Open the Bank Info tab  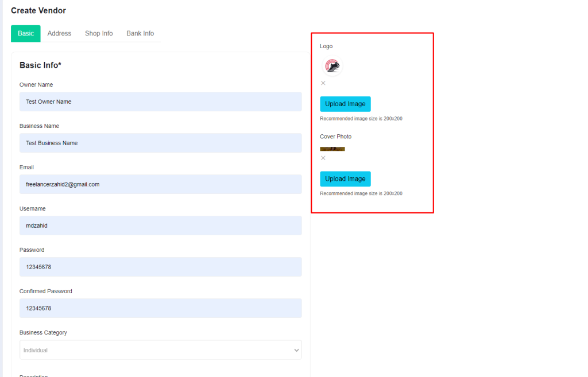click(140, 33)
